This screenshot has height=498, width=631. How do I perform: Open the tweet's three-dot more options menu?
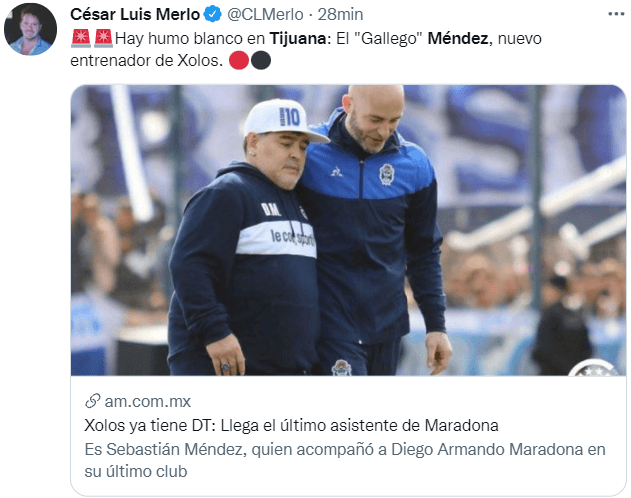(616, 14)
